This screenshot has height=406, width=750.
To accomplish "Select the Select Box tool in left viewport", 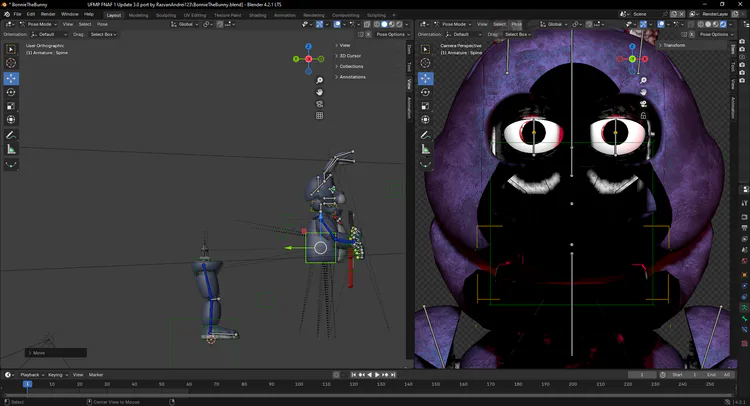I will click(x=11, y=49).
